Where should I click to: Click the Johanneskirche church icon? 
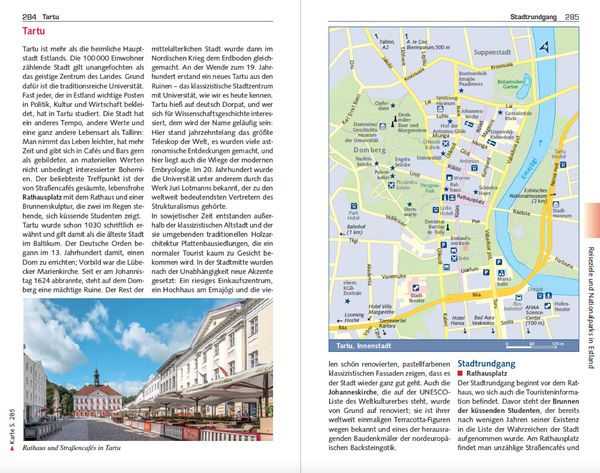tap(469, 124)
